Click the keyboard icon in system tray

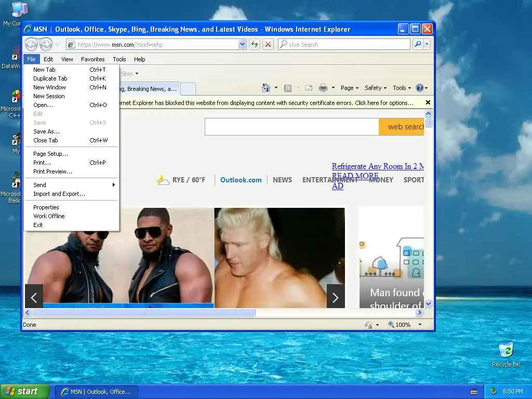pyautogui.click(x=474, y=392)
